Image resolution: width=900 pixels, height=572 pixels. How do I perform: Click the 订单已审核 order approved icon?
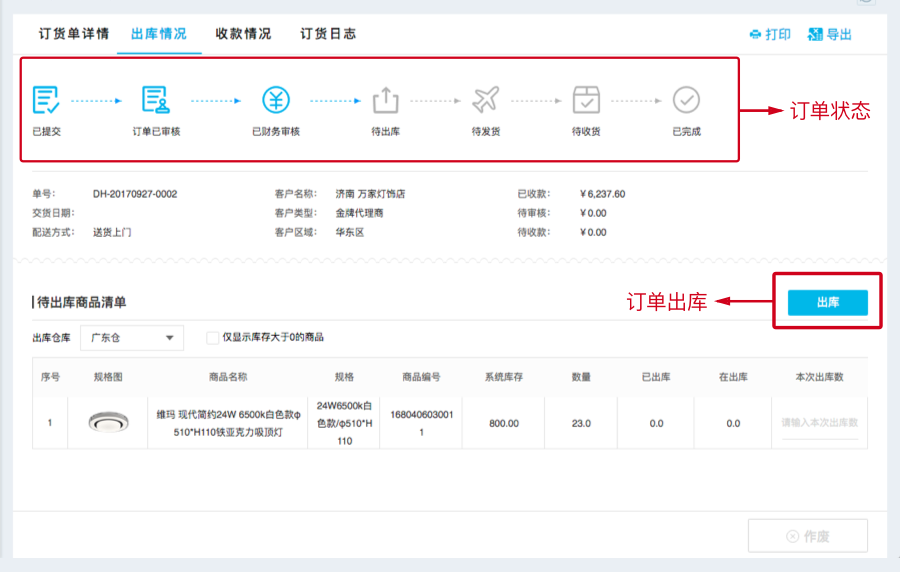coord(156,100)
